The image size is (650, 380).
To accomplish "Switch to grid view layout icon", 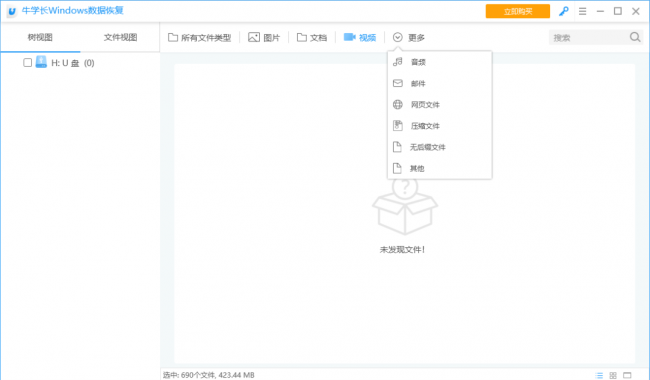I will pos(613,375).
